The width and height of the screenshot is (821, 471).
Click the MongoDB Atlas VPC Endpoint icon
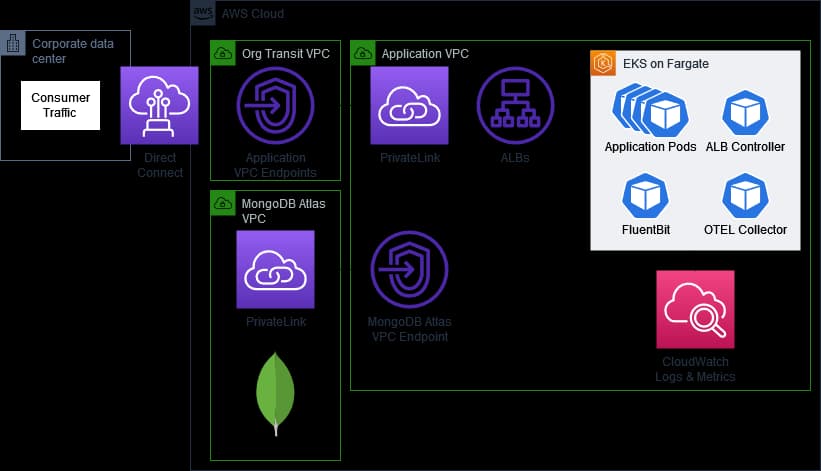(x=409, y=270)
